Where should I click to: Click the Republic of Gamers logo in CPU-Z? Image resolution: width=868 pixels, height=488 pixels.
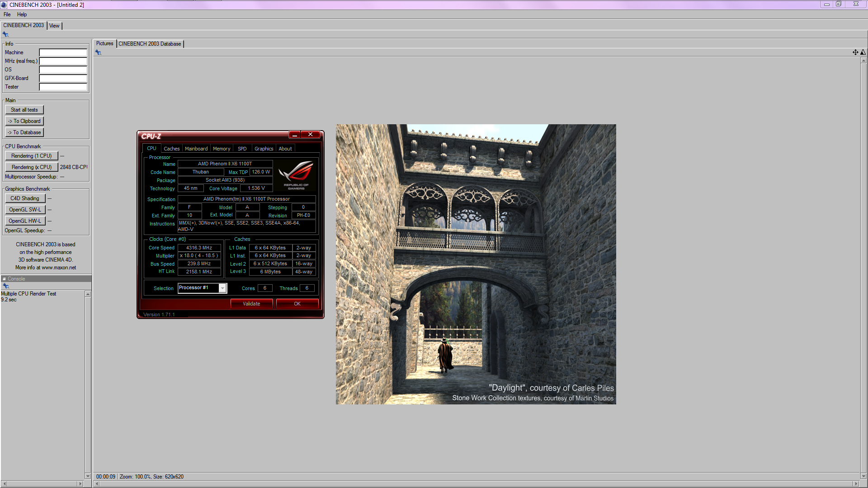tap(296, 175)
